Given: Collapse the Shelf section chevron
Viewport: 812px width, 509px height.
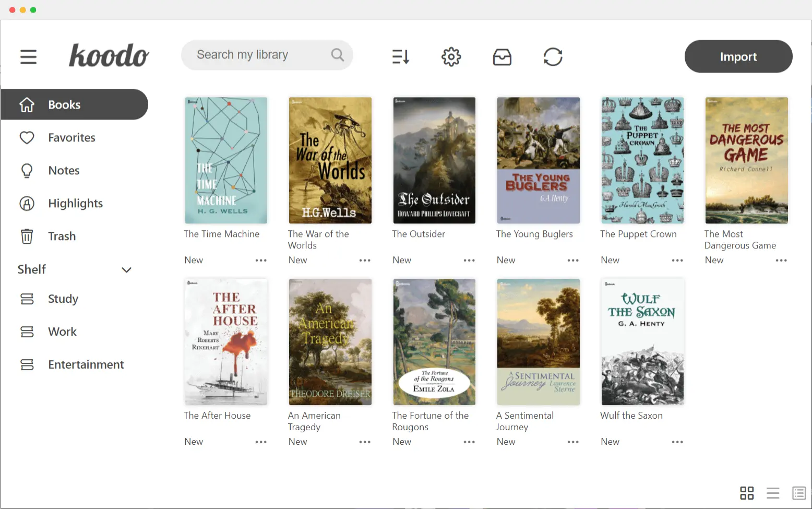Looking at the screenshot, I should (x=126, y=270).
